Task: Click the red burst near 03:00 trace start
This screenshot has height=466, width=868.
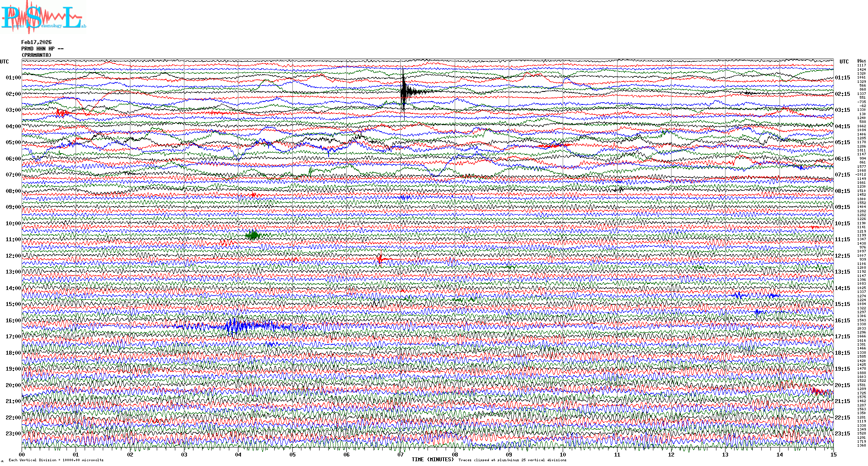Action: point(63,113)
